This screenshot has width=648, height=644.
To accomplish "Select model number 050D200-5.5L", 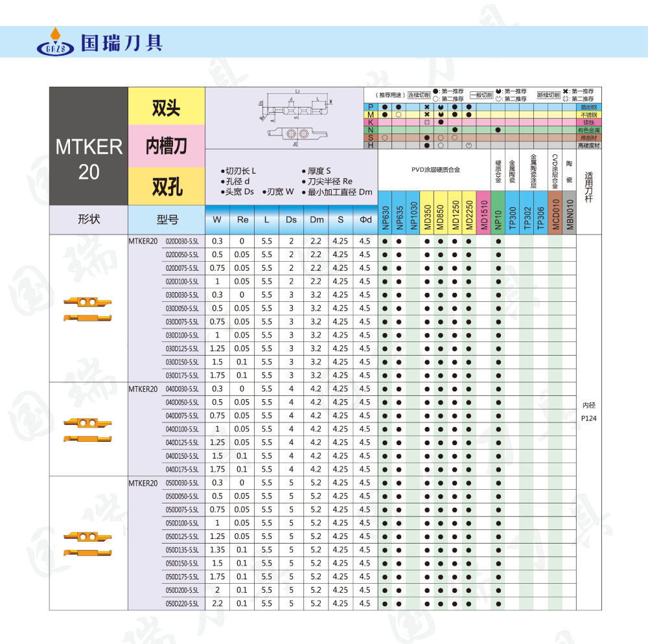I will (x=182, y=590).
